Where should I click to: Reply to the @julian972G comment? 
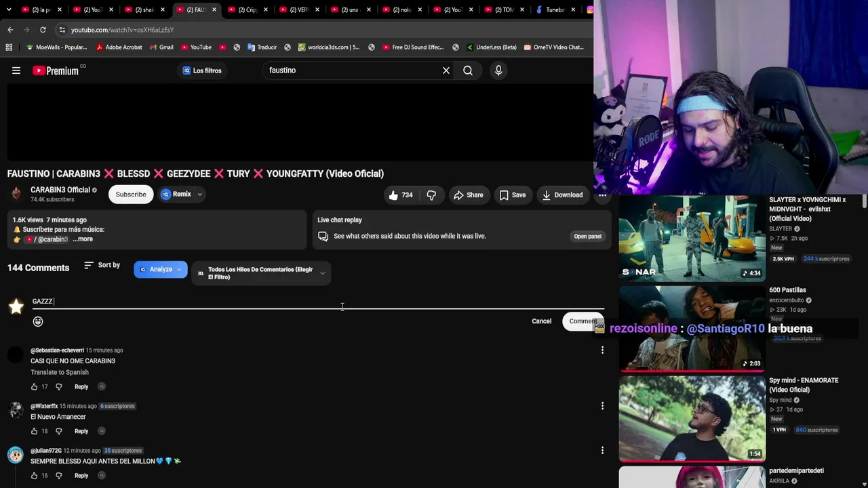coord(81,476)
